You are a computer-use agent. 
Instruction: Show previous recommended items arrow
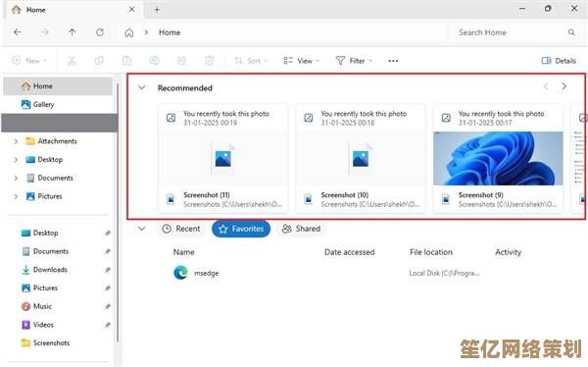point(546,86)
